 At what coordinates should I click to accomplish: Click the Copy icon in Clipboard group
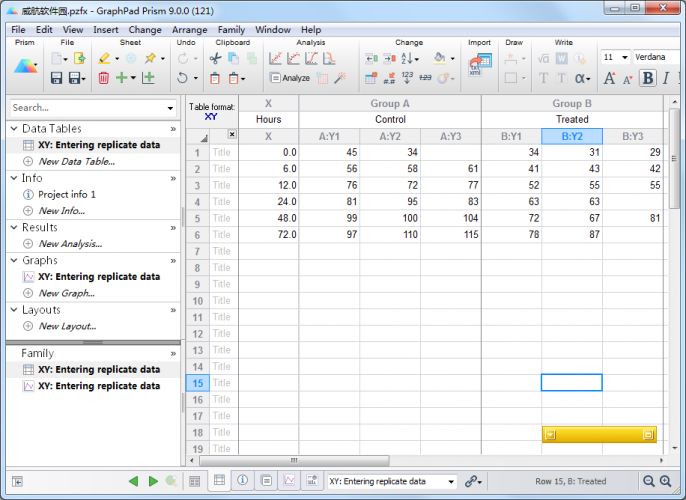(233, 59)
